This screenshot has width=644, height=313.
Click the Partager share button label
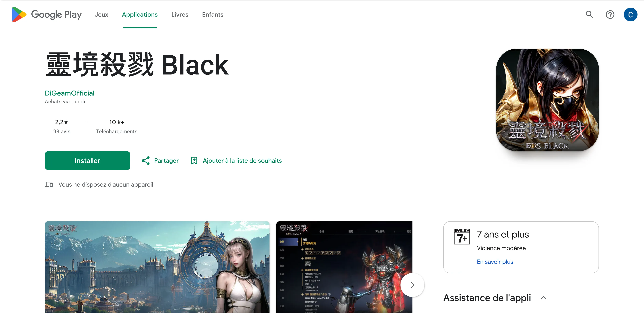click(x=167, y=161)
